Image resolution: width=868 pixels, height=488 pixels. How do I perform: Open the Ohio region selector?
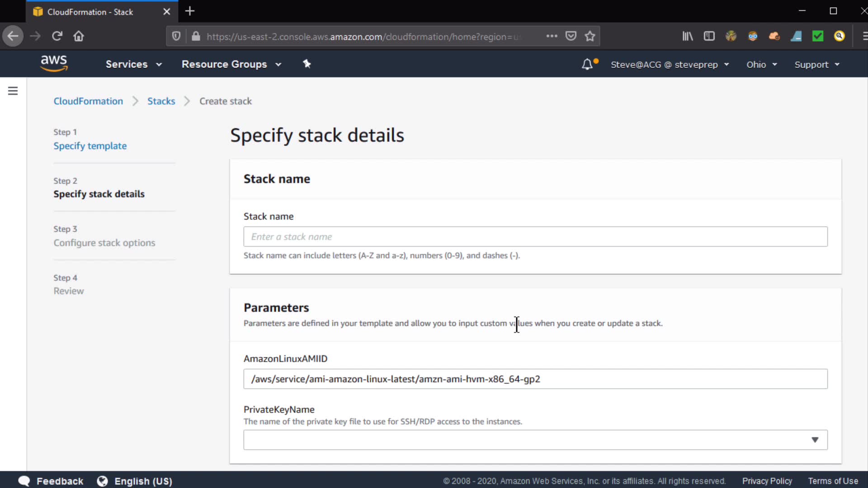761,65
